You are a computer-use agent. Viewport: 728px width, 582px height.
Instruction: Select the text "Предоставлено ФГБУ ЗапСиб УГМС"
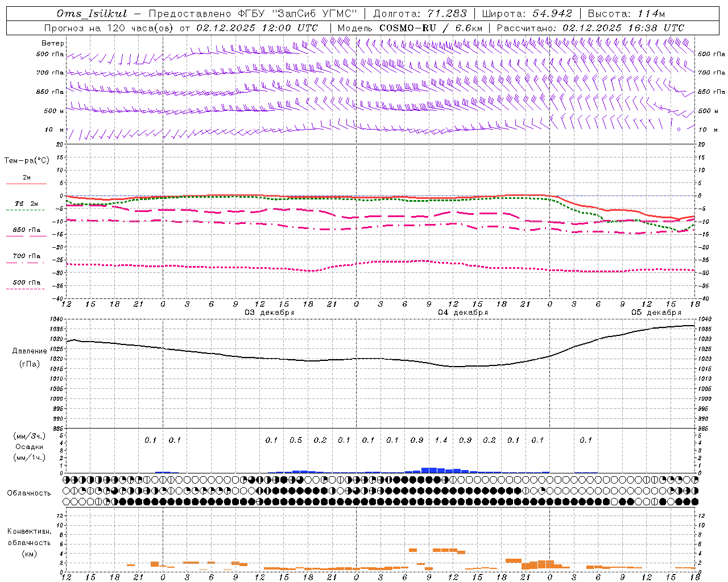pyautogui.click(x=253, y=14)
